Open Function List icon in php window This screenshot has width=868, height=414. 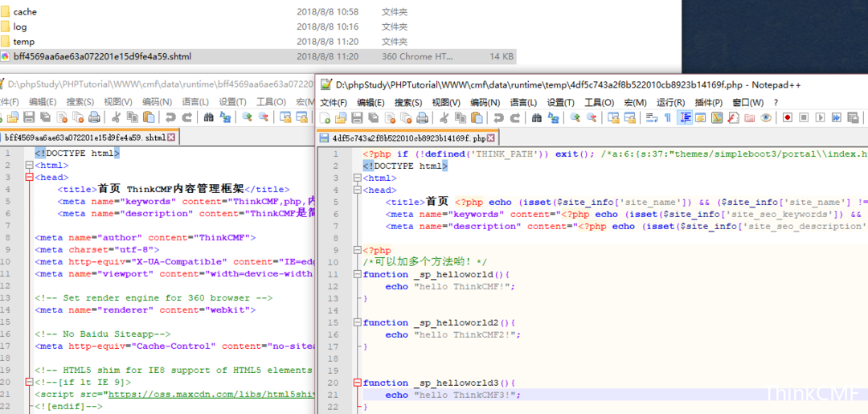[733, 117]
